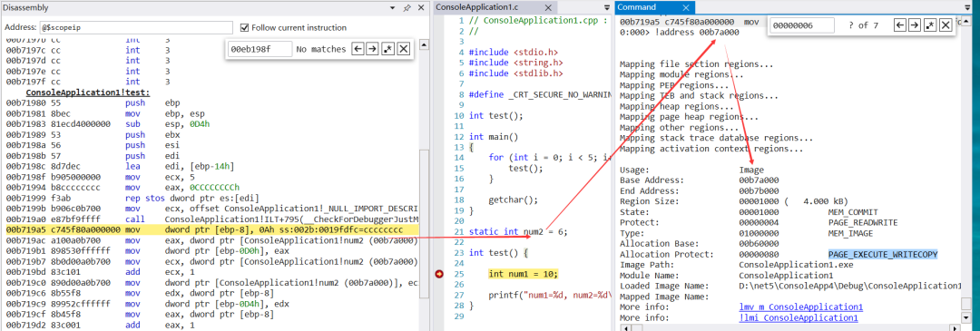Image resolution: width=980 pixels, height=331 pixels.
Task: Click the Base Address value 00b7a000
Action: point(759,180)
